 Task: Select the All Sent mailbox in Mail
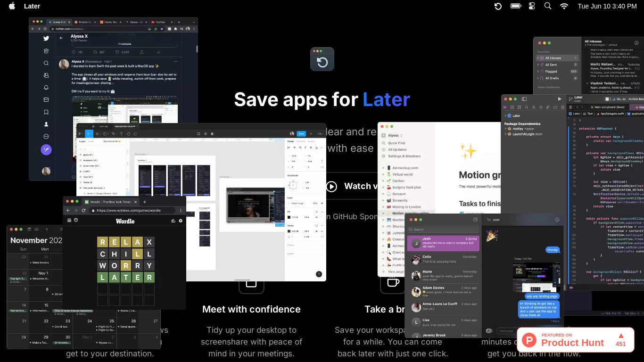pyautogui.click(x=557, y=65)
